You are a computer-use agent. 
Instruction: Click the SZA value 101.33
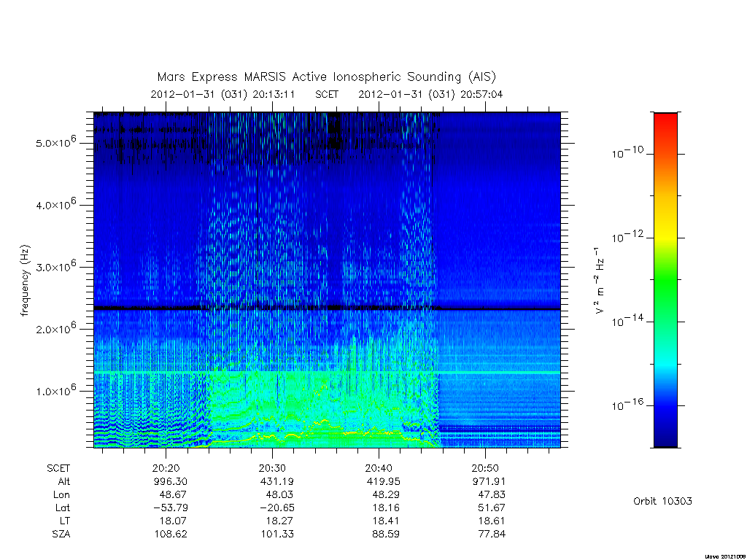(276, 534)
